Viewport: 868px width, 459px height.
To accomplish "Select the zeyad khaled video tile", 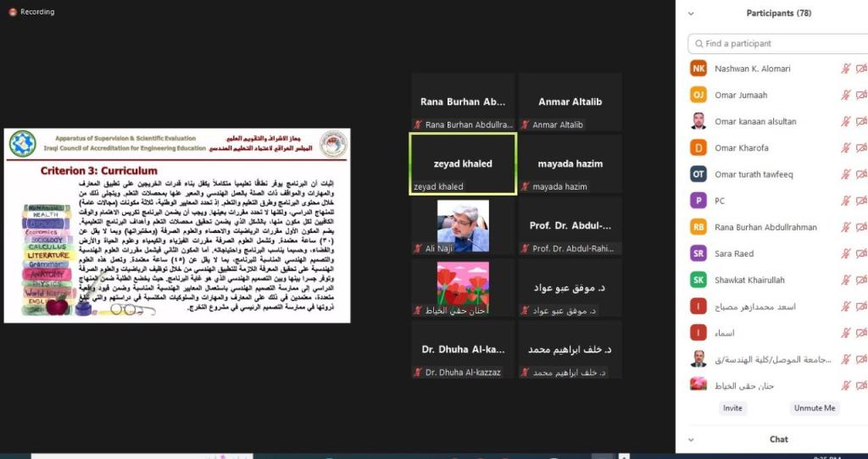I will tap(463, 163).
